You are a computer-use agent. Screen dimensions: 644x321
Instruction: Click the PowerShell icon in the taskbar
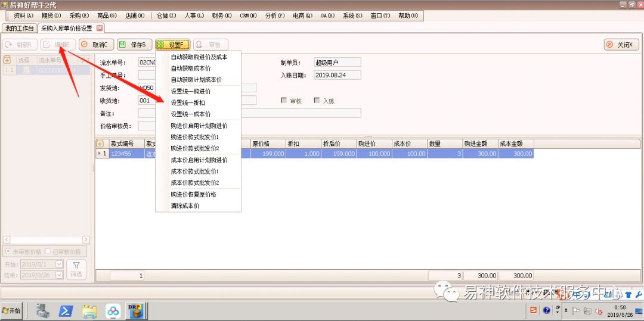(x=65, y=310)
